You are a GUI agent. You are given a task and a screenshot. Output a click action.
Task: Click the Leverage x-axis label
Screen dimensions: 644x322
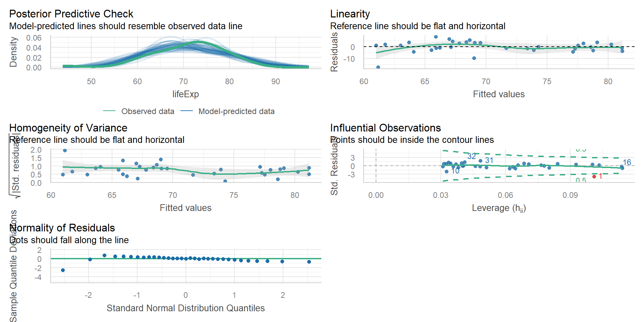pos(499,208)
